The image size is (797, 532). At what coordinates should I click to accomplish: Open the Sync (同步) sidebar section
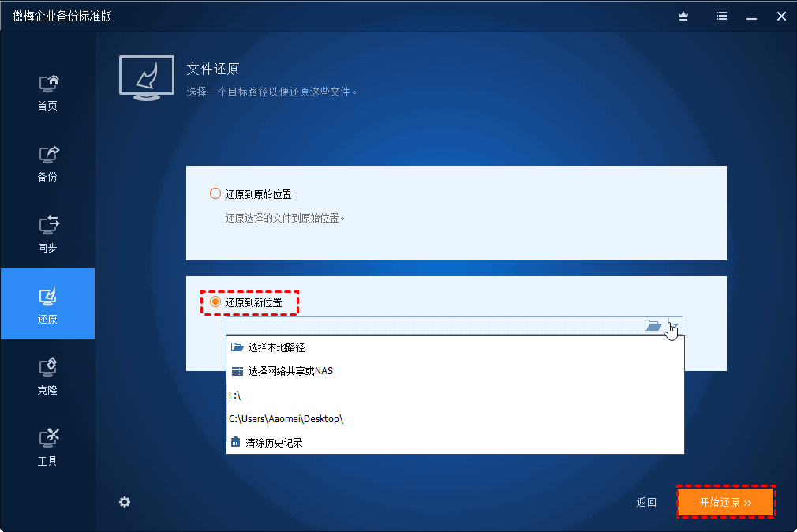coord(48,235)
